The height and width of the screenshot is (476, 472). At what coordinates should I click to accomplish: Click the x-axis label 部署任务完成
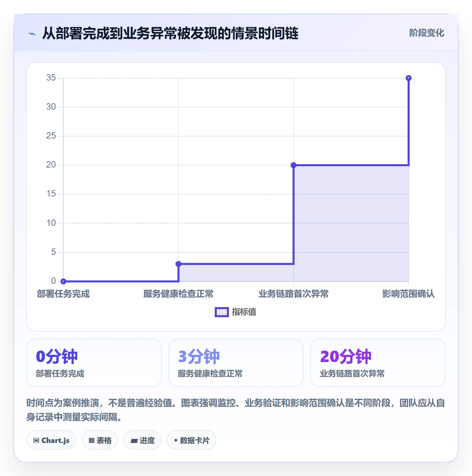[x=63, y=294]
